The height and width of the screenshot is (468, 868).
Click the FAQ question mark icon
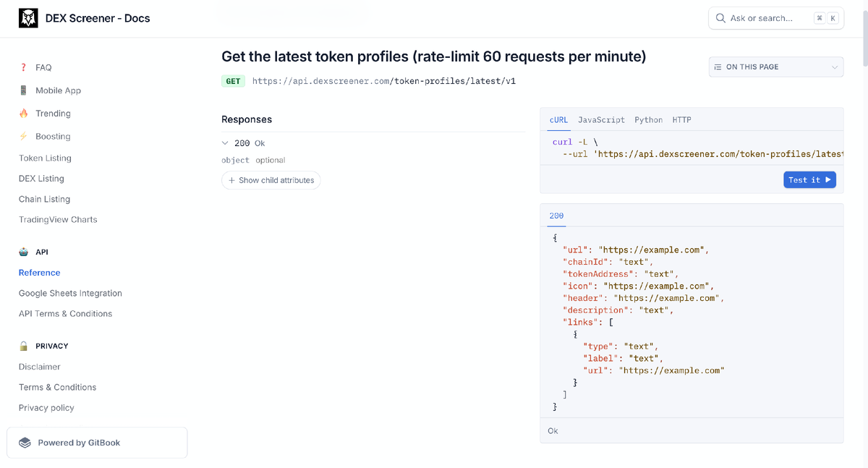tap(23, 67)
